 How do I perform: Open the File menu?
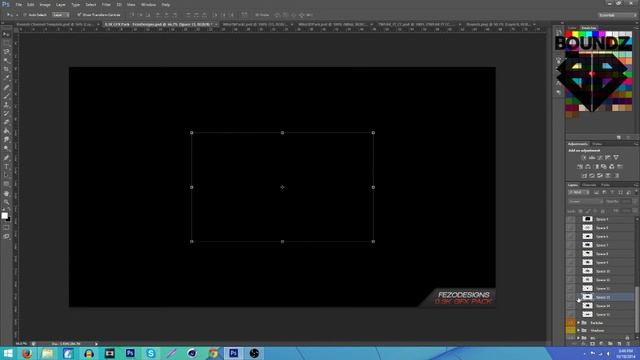point(19,4)
